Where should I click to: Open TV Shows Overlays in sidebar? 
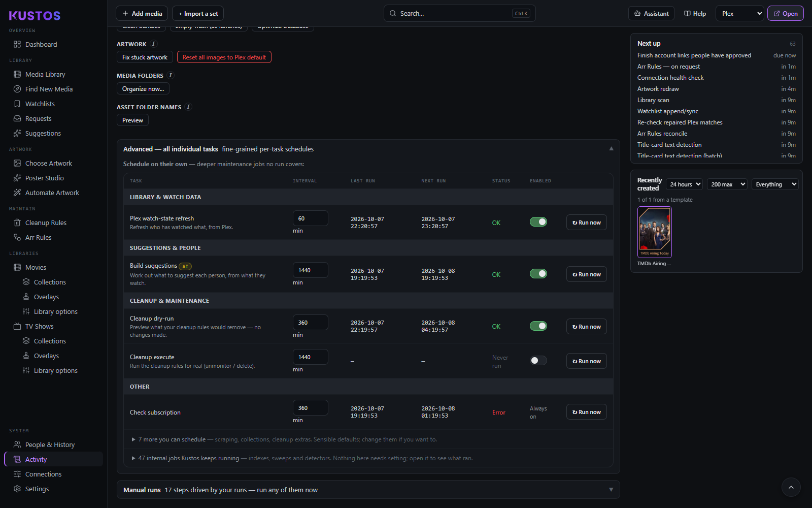(46, 356)
